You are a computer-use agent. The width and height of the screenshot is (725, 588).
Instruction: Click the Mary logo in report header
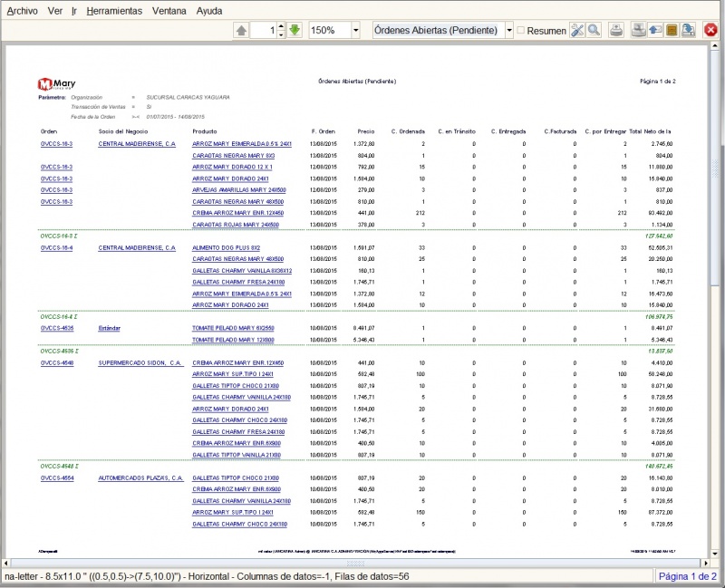pos(56,83)
